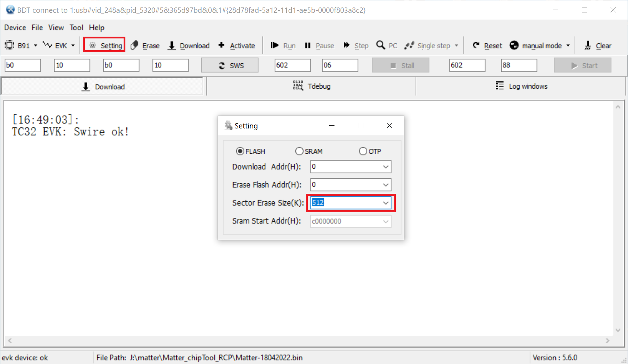Viewport: 628px width, 364px height.
Task: Click the 88 input field
Action: click(519, 65)
